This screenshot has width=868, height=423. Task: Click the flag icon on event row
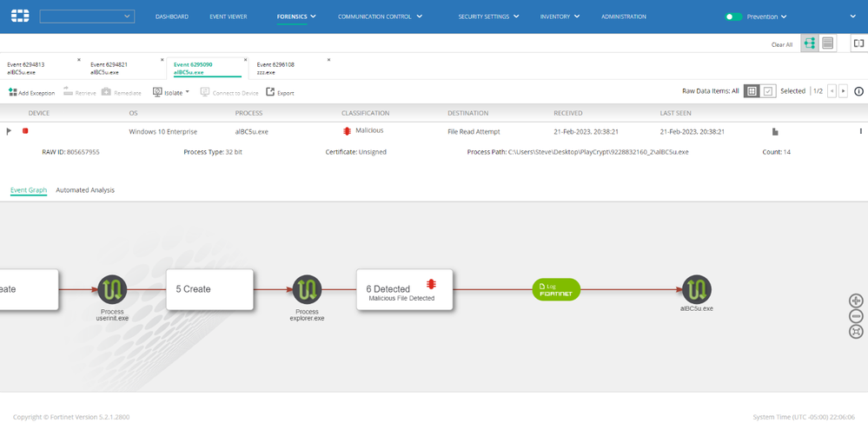pyautogui.click(x=9, y=131)
